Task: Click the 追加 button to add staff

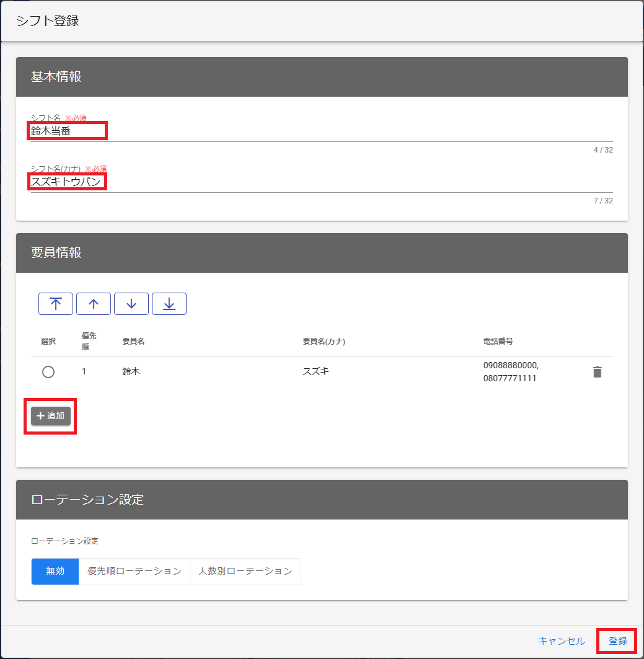Action: (x=51, y=416)
